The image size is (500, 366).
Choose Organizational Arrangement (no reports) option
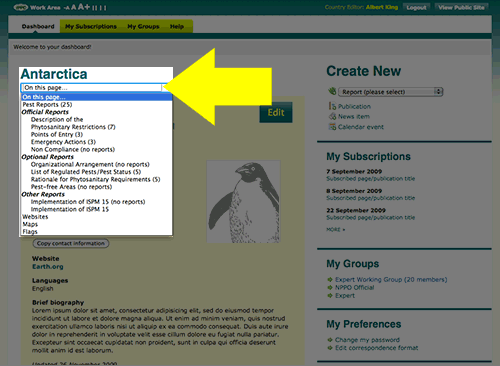click(90, 164)
